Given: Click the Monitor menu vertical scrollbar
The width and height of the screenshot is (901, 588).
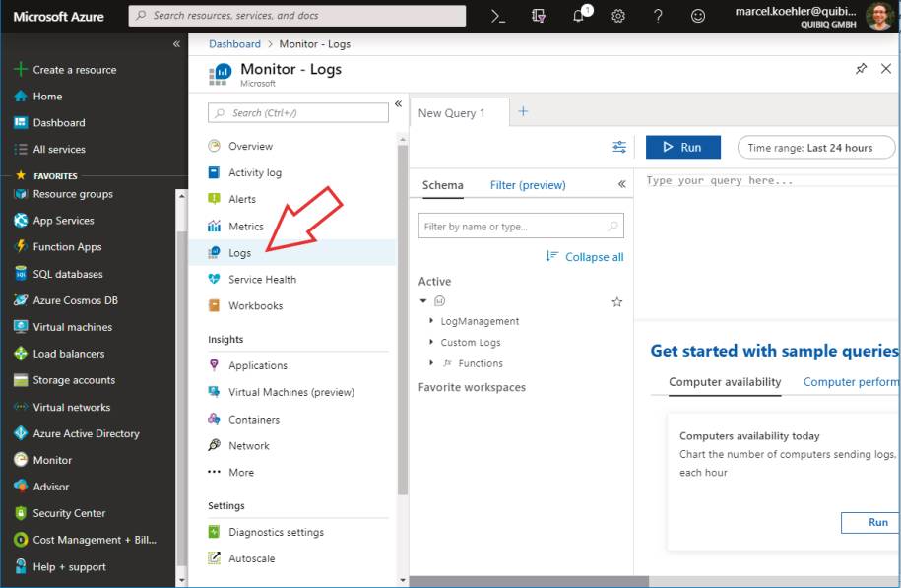Looking at the screenshot, I should [402, 319].
